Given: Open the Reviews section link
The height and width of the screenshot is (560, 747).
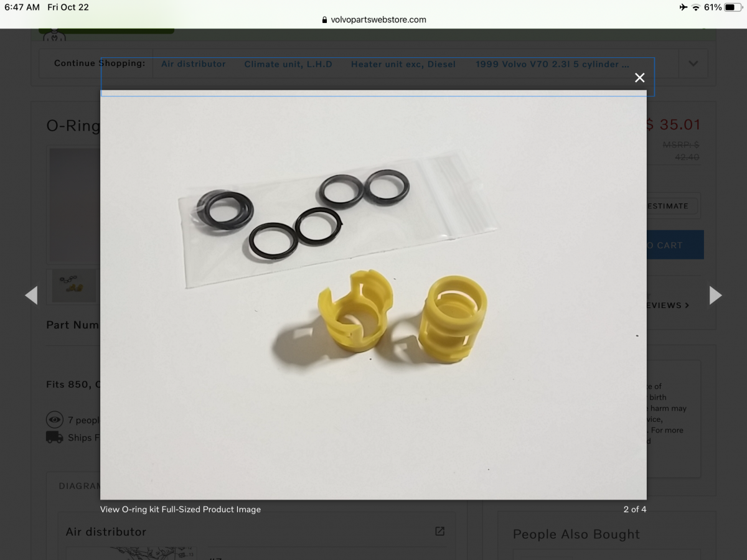Looking at the screenshot, I should (667, 306).
